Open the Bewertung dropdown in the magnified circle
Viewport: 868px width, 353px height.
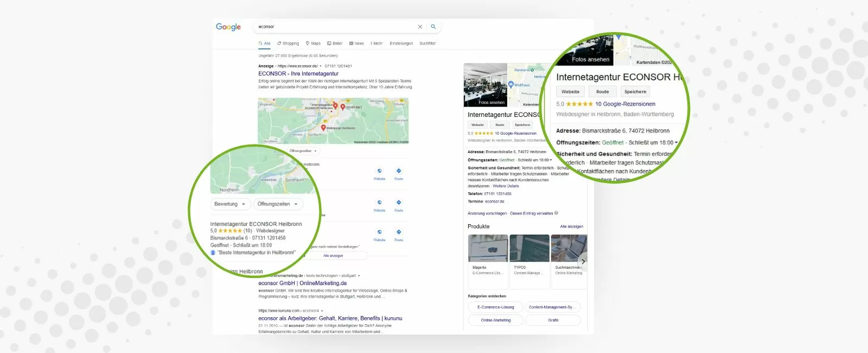(230, 204)
